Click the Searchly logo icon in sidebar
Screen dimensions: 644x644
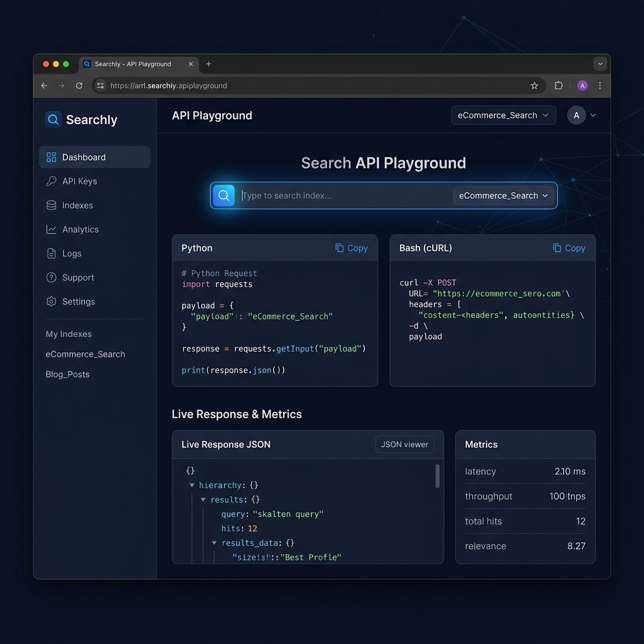point(53,119)
